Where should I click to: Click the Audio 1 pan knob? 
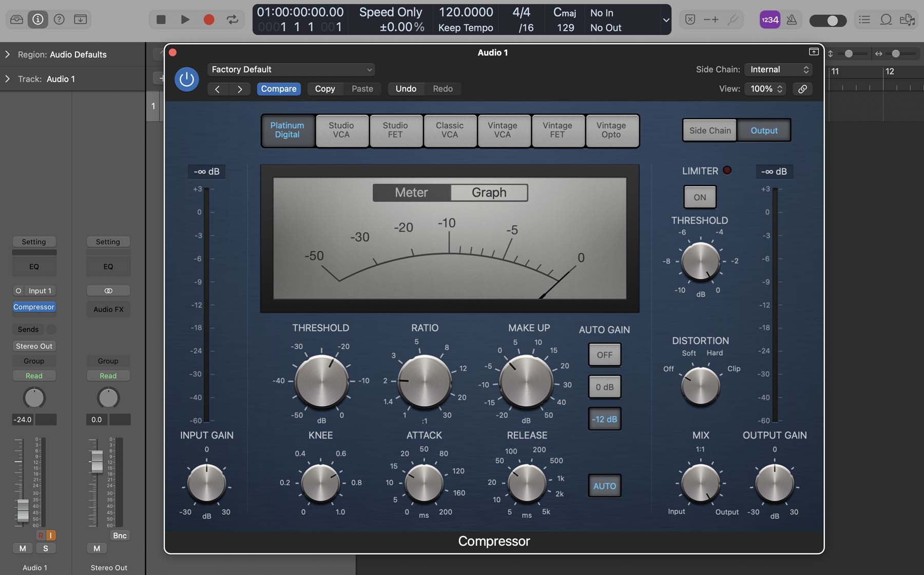pos(34,398)
